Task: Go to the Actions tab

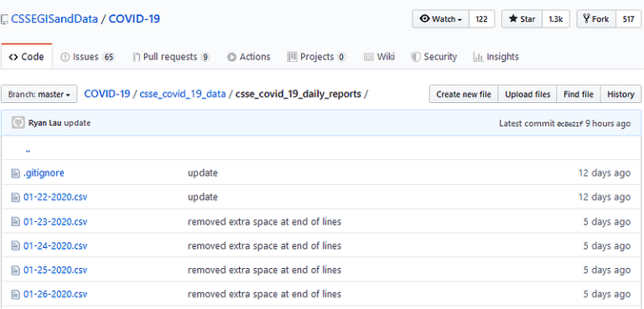Action: point(249,57)
